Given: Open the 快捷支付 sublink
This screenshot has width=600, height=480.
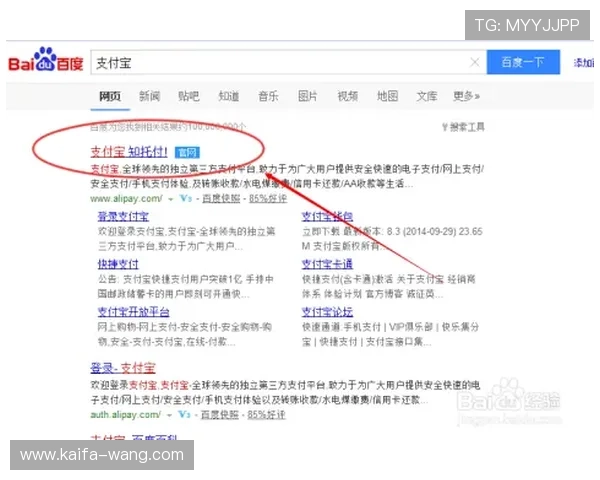Looking at the screenshot, I should tap(118, 264).
